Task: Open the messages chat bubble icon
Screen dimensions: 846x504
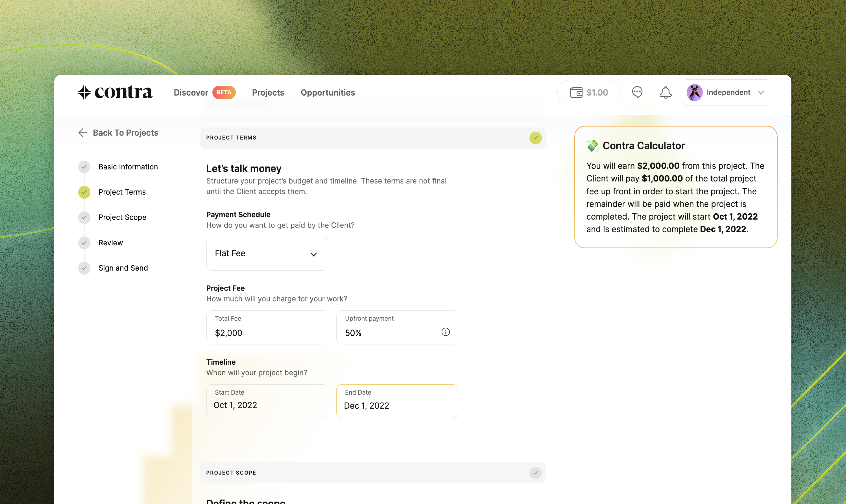Action: [x=637, y=92]
